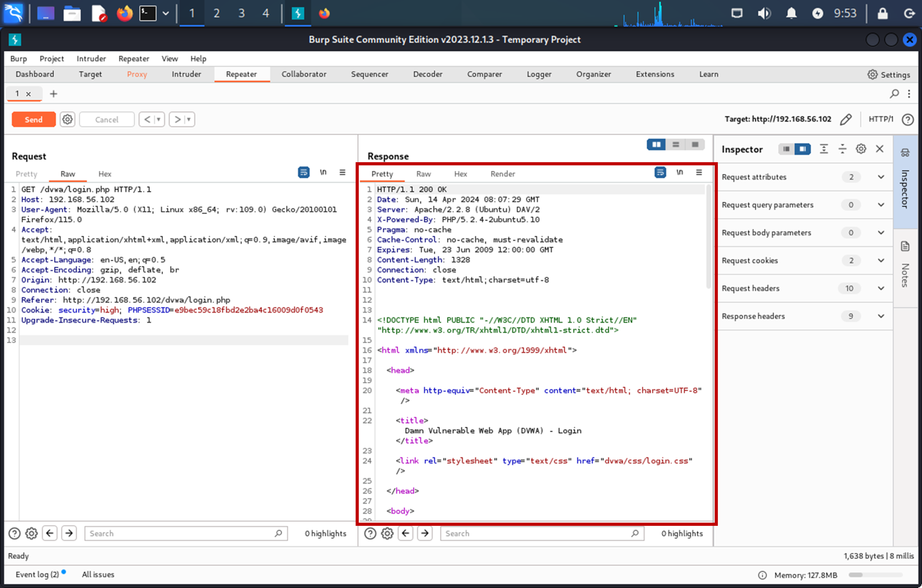This screenshot has width=922, height=588.
Task: Open the Repeater menu in the menu bar
Action: (134, 59)
